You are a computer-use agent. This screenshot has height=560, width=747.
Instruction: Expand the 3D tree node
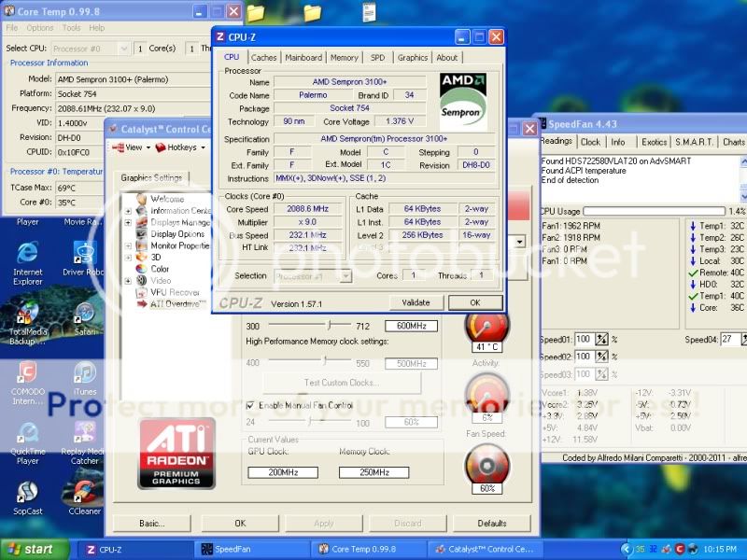pos(129,257)
